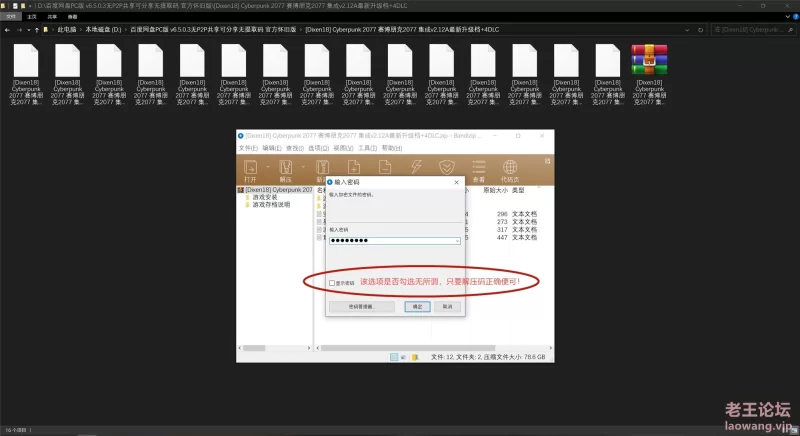This screenshot has height=436, width=800.
Task: Open the 编辑(E) menu in Bandizip
Action: click(272, 148)
